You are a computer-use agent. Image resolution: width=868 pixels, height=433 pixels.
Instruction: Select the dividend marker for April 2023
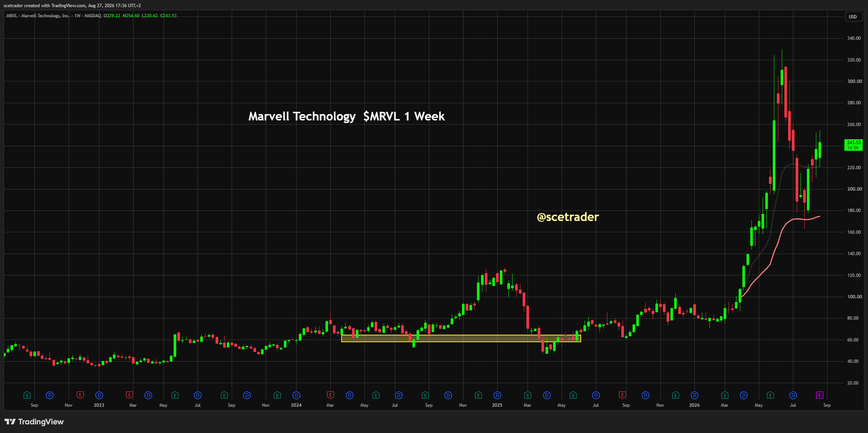point(148,395)
